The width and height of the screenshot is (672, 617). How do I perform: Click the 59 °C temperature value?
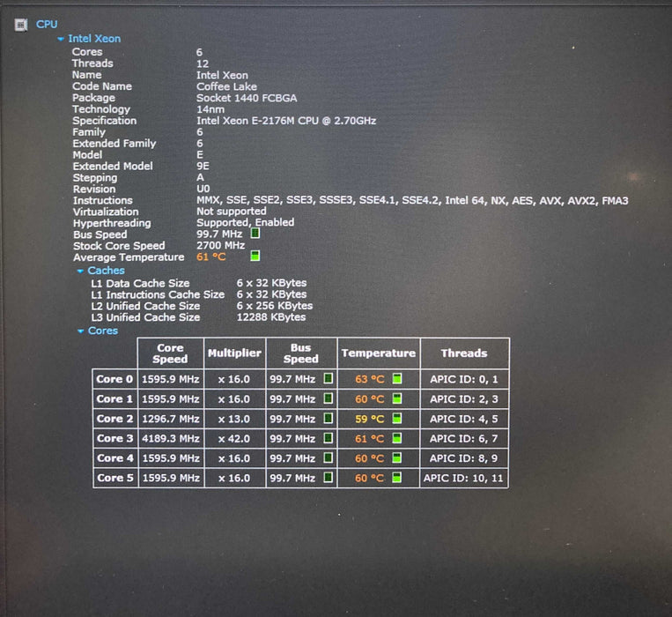[x=369, y=419]
